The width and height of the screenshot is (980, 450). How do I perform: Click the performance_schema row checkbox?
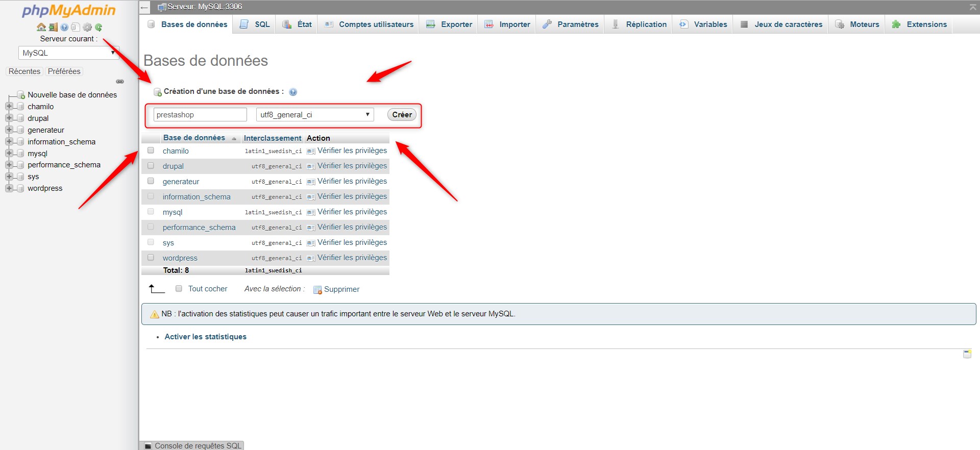pyautogui.click(x=151, y=227)
